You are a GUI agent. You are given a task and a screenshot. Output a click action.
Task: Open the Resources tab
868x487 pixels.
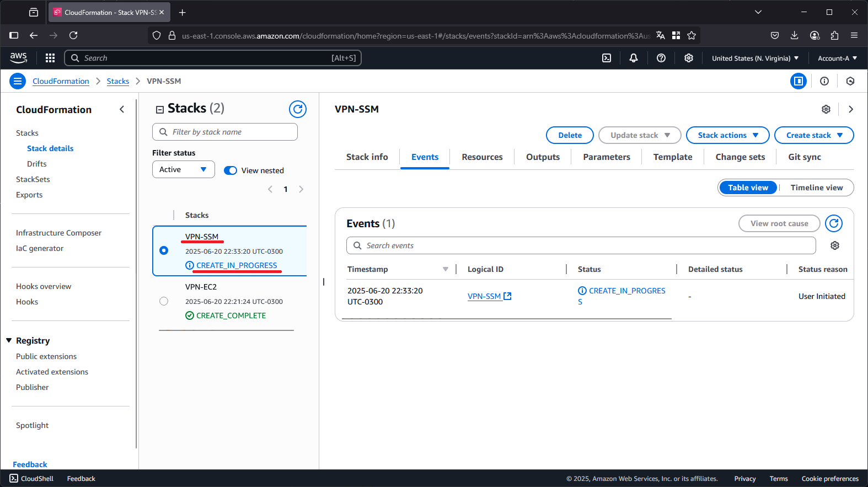click(x=482, y=157)
